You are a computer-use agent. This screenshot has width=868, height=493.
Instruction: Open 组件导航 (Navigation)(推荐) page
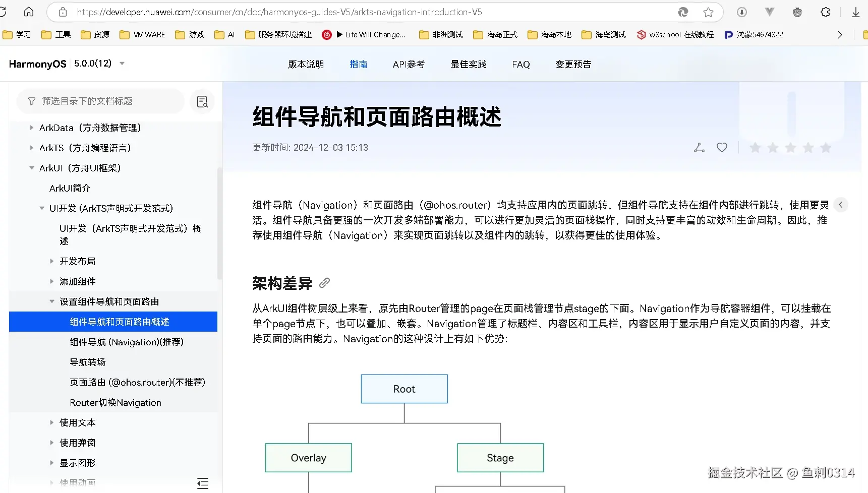click(x=126, y=342)
